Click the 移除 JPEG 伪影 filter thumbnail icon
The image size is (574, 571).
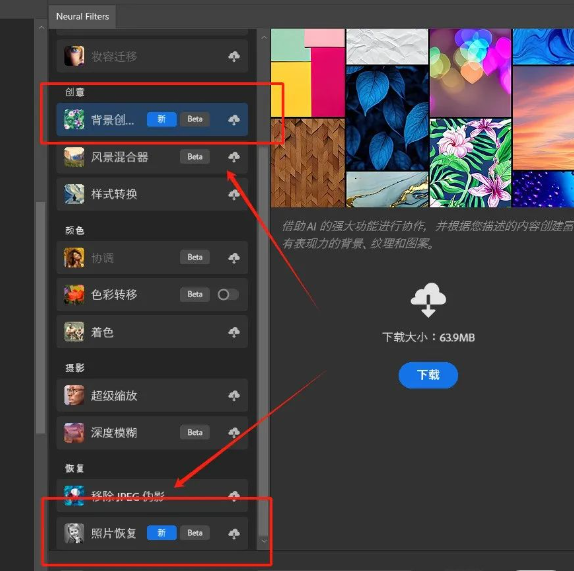pos(74,496)
